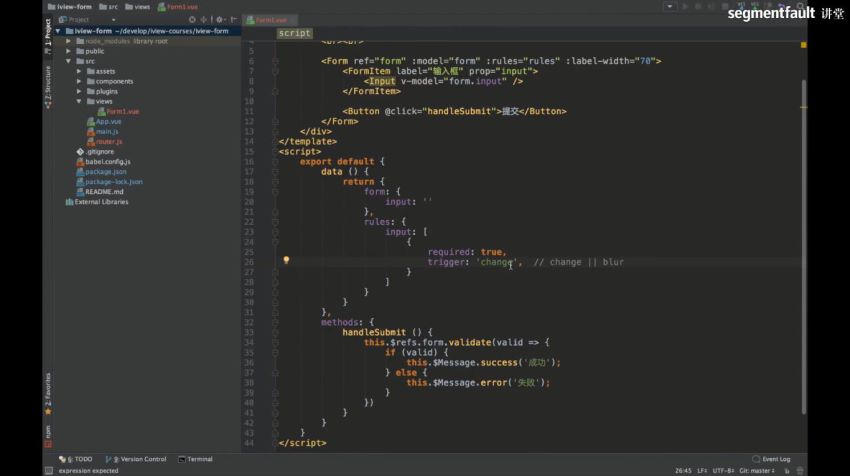Screen dimensions: 850x476
Task: Expand the components folder
Action: pyautogui.click(x=79, y=81)
